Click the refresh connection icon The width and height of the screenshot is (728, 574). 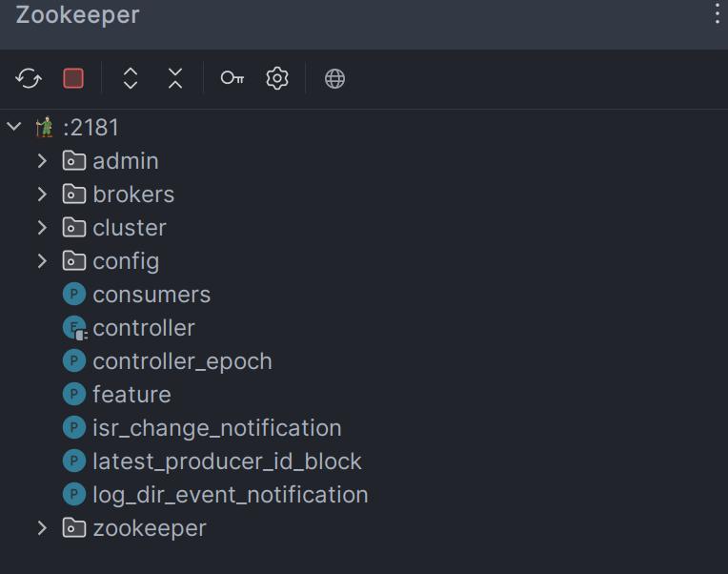29,78
